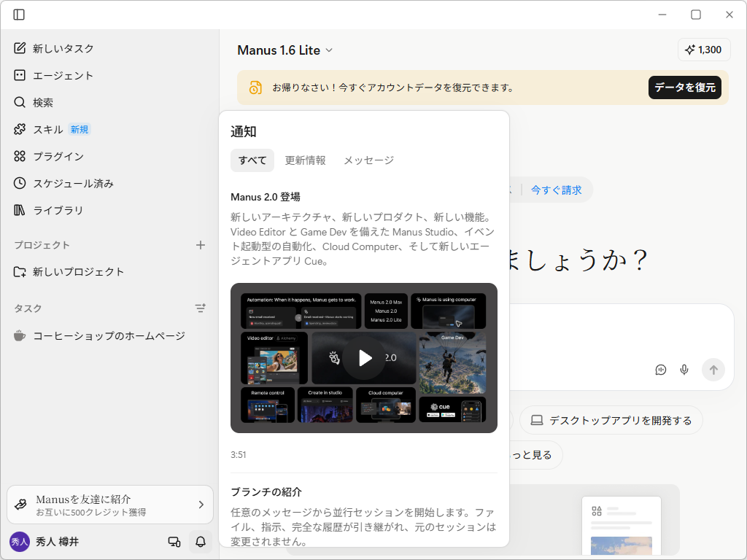The height and width of the screenshot is (560, 747).
Task: Click the 通知 panel title
Action: pos(244,132)
